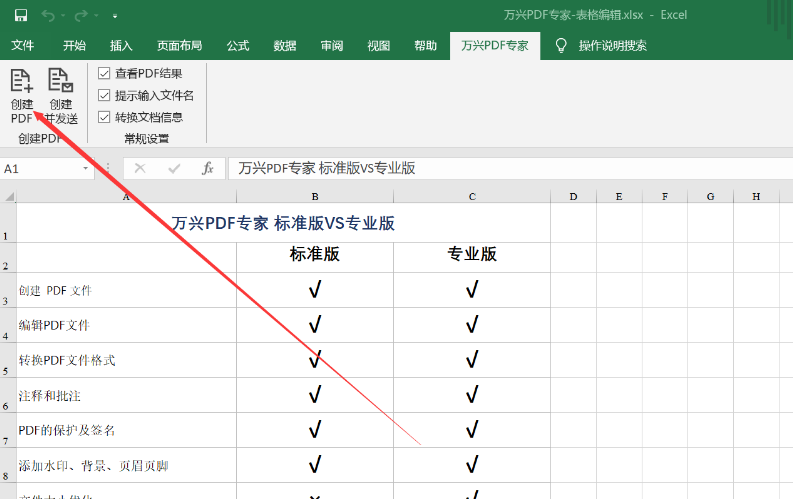Click the formula bar Enter checkmark icon

point(174,168)
